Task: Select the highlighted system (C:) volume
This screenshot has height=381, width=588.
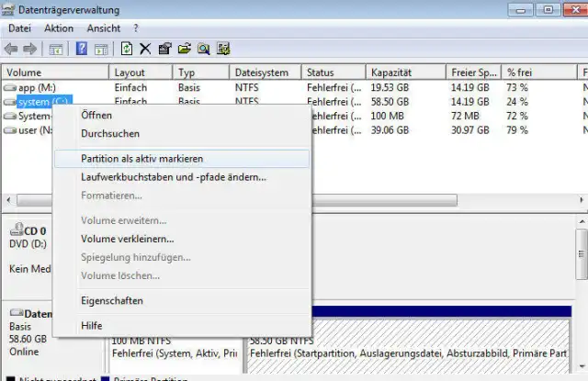Action: click(x=44, y=102)
